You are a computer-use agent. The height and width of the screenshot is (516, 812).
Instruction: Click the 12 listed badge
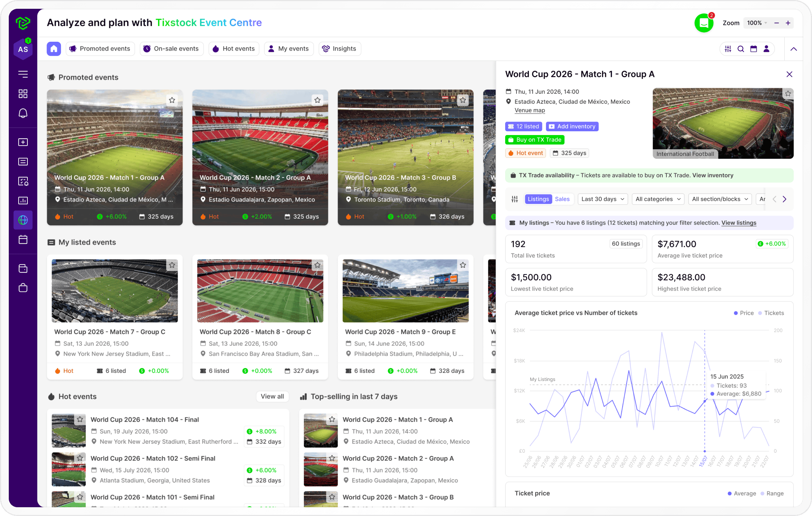[x=524, y=126]
